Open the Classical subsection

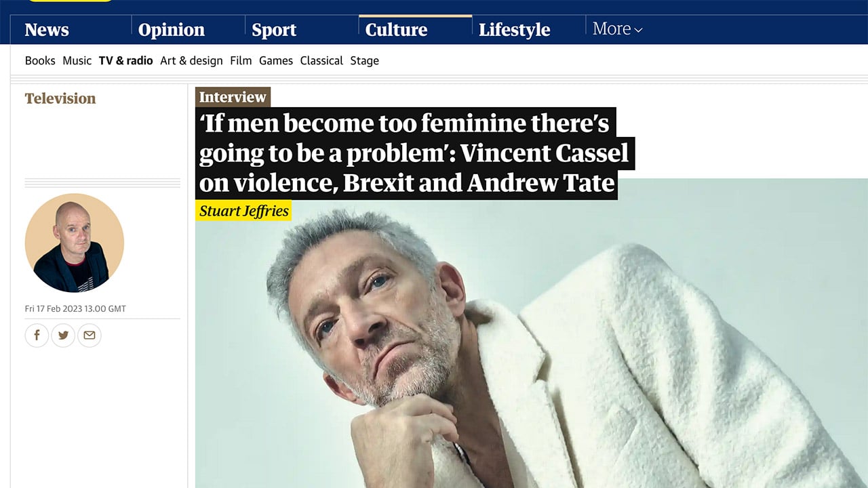[x=321, y=60]
